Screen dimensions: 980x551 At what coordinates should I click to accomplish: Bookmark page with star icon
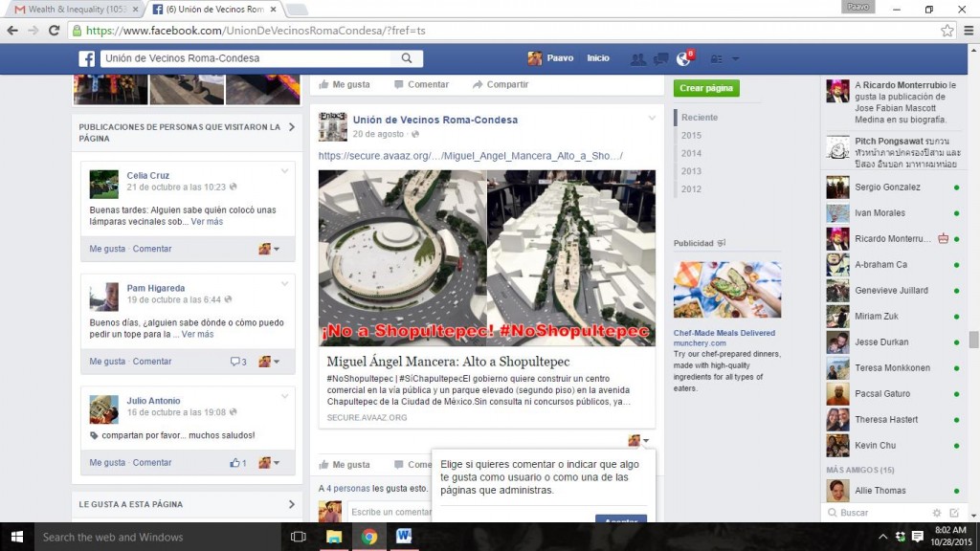[x=947, y=31]
